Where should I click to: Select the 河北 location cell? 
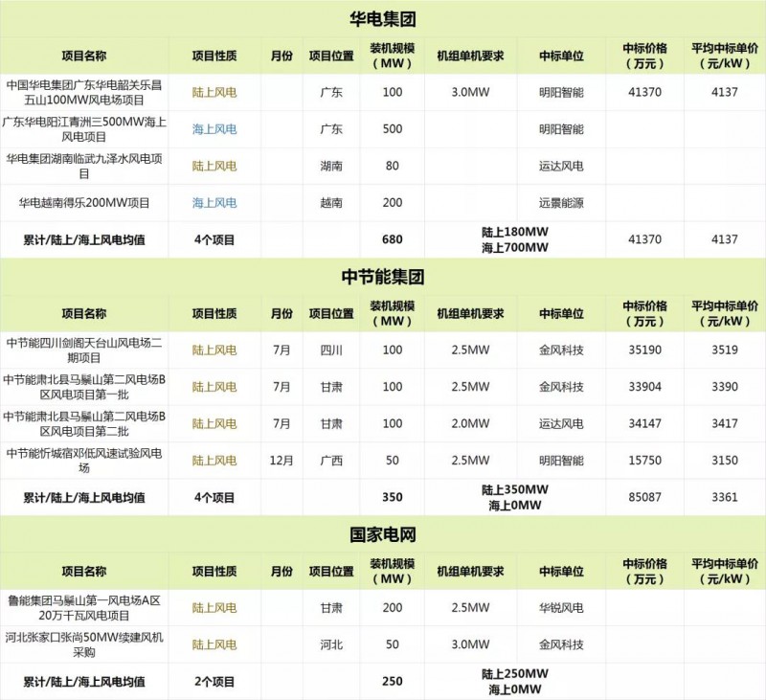[331, 644]
